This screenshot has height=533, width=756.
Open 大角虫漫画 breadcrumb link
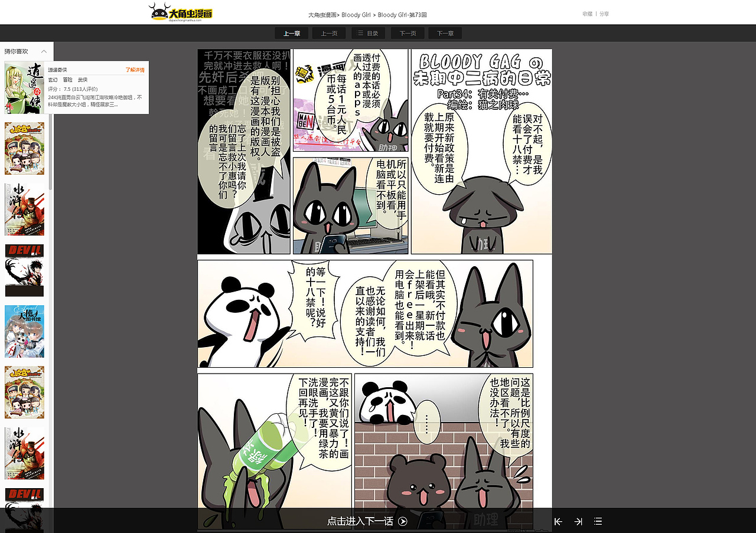322,15
